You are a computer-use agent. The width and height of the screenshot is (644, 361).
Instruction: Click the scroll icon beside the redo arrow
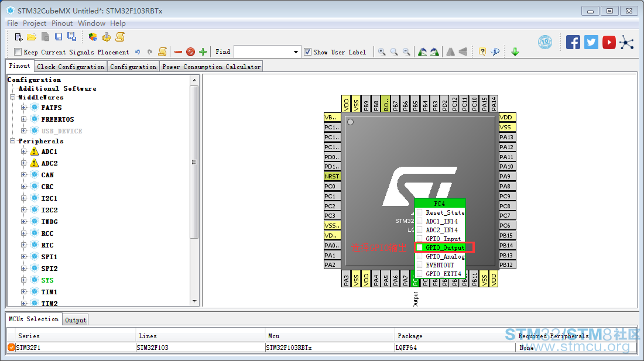click(x=163, y=51)
